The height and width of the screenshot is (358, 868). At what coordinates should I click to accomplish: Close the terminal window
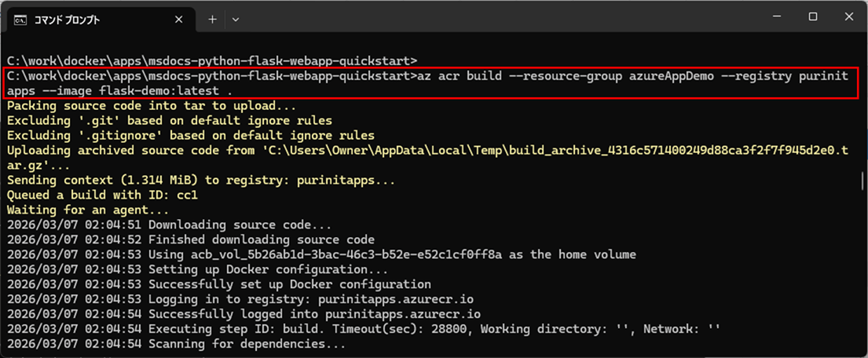[x=849, y=17]
